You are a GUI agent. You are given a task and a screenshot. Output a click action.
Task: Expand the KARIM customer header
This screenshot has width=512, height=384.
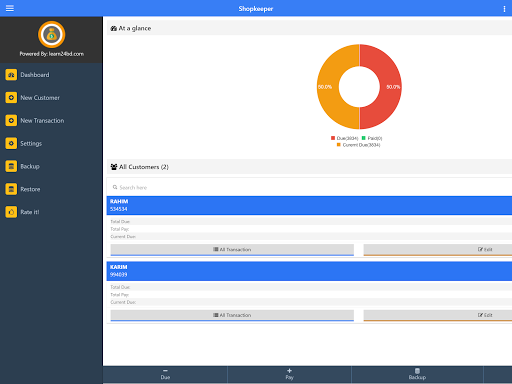(309, 271)
